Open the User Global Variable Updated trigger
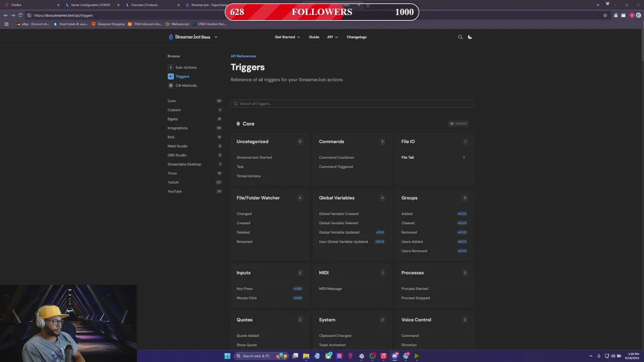Viewport: 644px width, 362px height. tap(343, 241)
